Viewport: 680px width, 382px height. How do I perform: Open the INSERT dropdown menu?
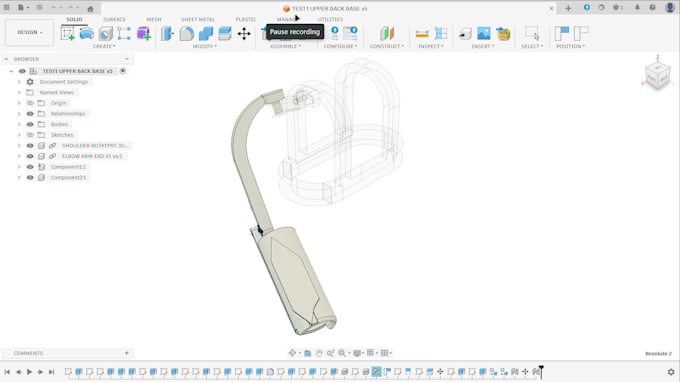pos(483,46)
